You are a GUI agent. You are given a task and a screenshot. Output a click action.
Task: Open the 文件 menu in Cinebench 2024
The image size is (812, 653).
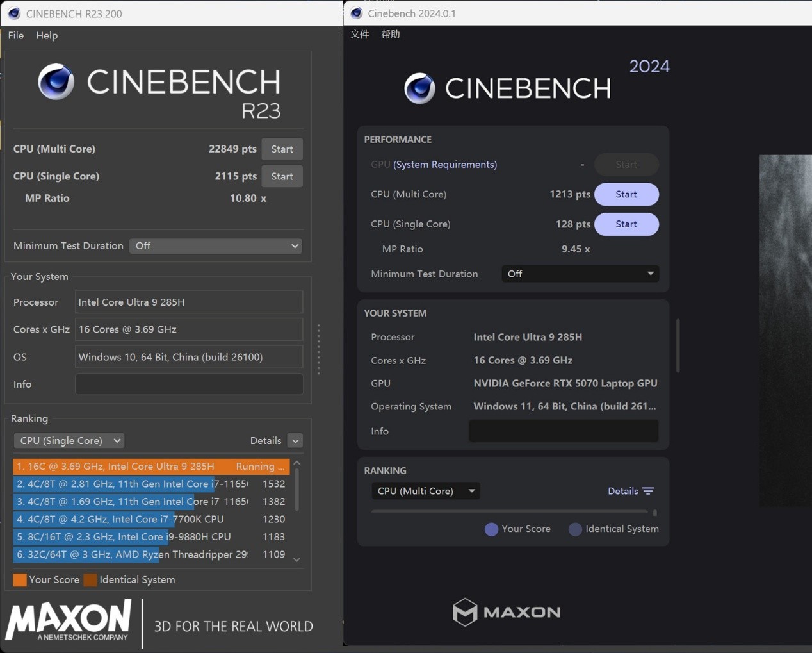tap(360, 34)
